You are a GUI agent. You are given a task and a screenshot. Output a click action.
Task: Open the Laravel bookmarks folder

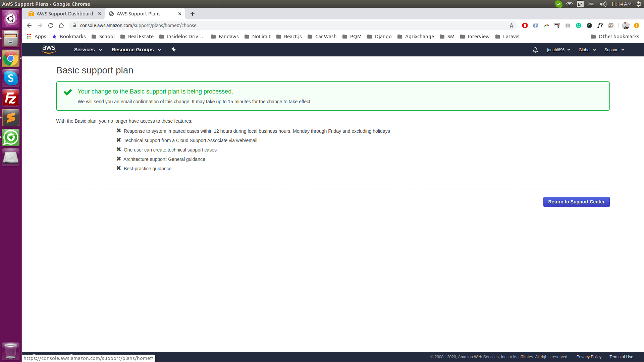point(507,37)
